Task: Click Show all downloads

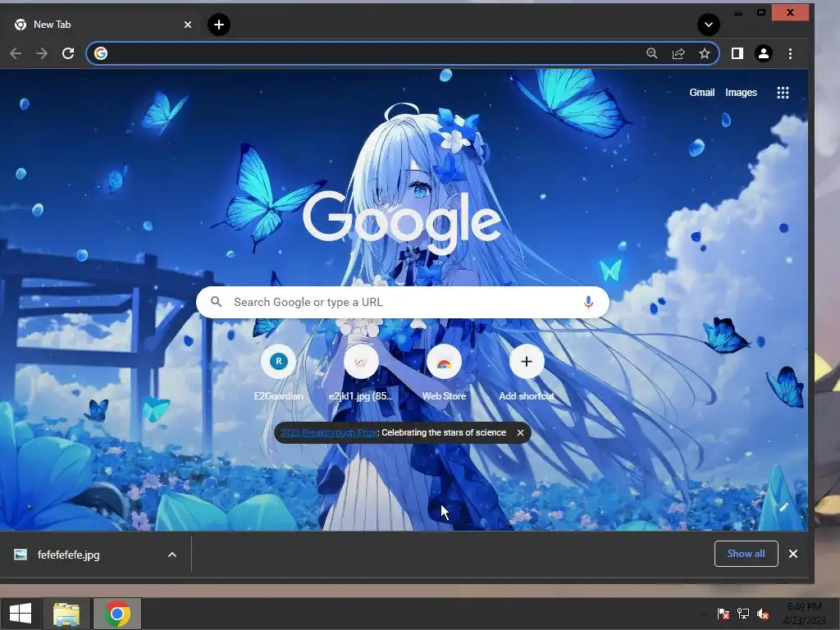Action: 746,554
